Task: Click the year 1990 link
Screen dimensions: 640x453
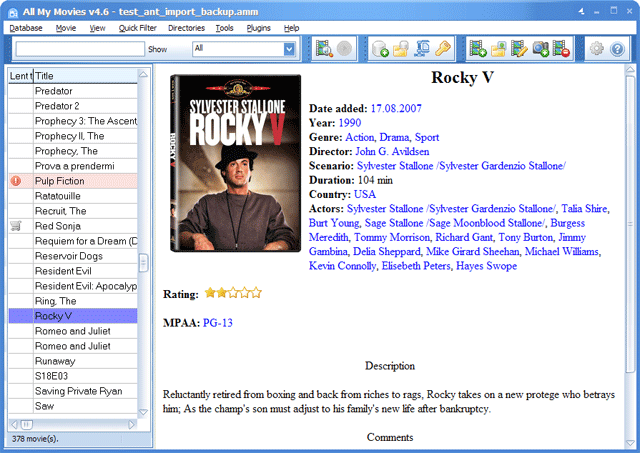Action: coord(350,123)
